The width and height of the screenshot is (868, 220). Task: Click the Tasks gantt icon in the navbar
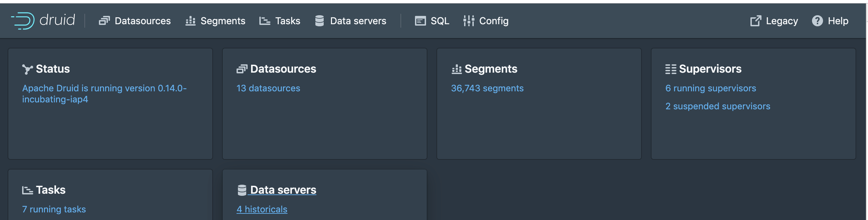coord(265,21)
